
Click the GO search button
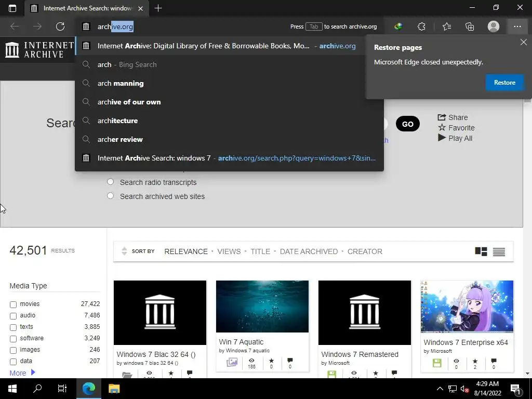[407, 124]
